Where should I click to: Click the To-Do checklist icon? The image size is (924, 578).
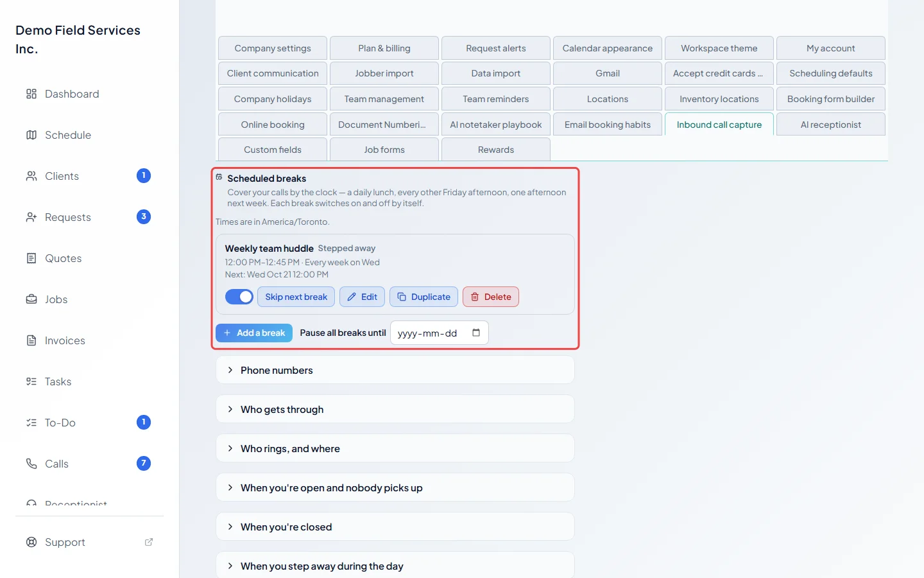point(31,423)
